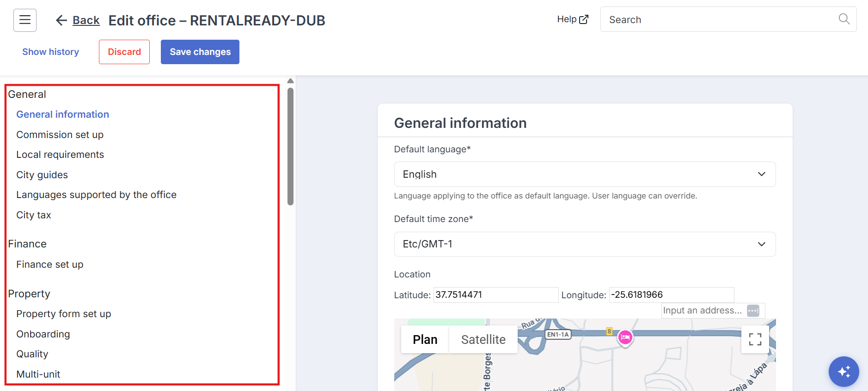Open the Default language dropdown
The image size is (868, 391).
585,174
